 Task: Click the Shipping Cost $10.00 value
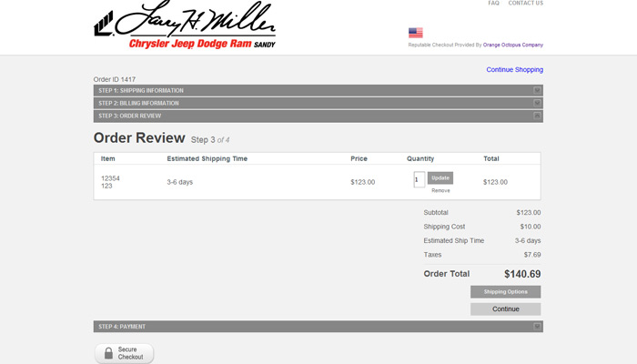tap(531, 227)
